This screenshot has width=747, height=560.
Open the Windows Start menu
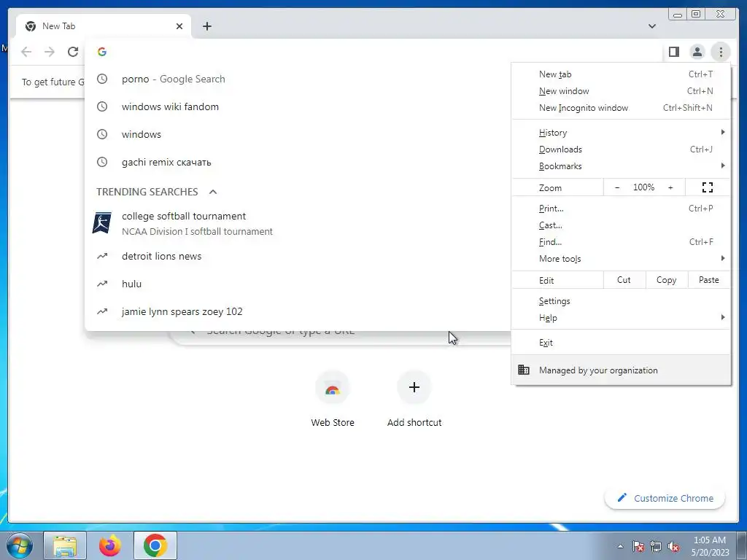pos(20,545)
